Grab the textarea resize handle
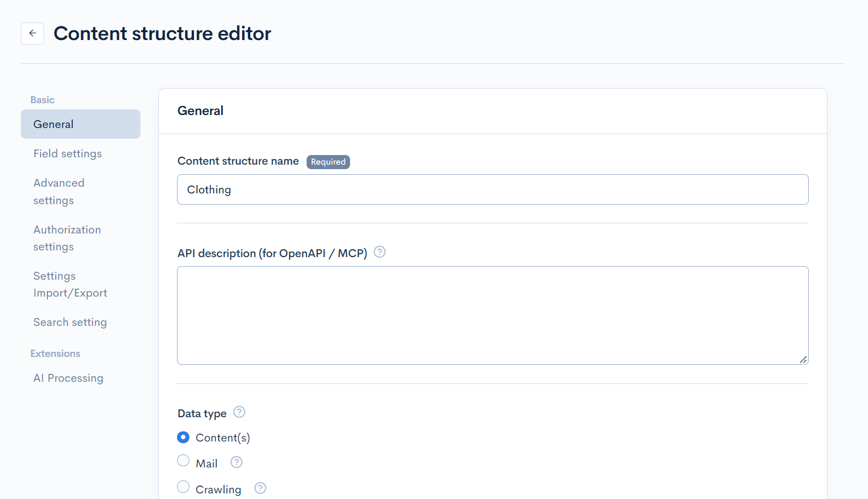The height and width of the screenshot is (499, 868). point(803,360)
